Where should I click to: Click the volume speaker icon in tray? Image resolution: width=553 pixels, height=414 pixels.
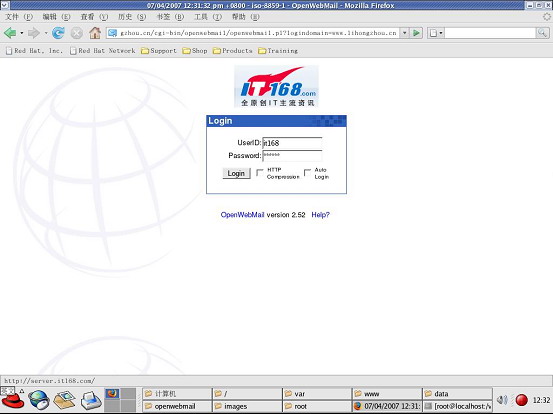(502, 400)
